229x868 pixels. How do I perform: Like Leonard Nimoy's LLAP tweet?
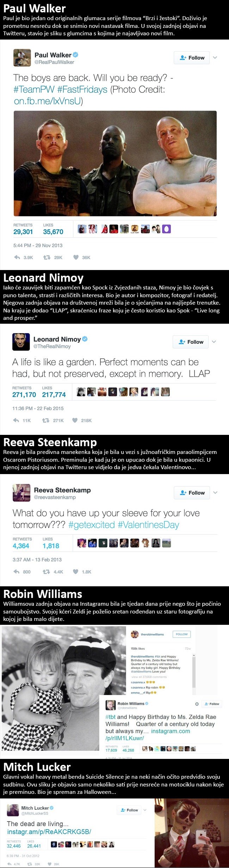click(x=75, y=420)
